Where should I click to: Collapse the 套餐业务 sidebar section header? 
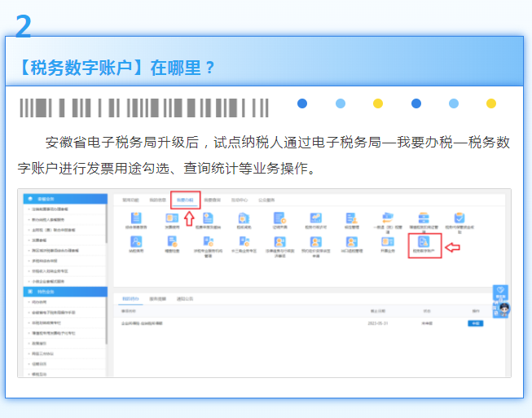pos(65,199)
